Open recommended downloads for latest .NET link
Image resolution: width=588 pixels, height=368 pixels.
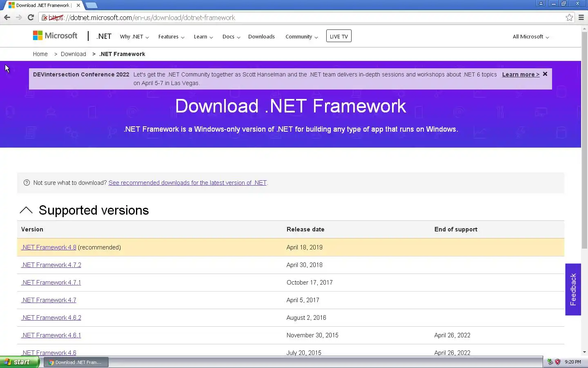pos(187,183)
